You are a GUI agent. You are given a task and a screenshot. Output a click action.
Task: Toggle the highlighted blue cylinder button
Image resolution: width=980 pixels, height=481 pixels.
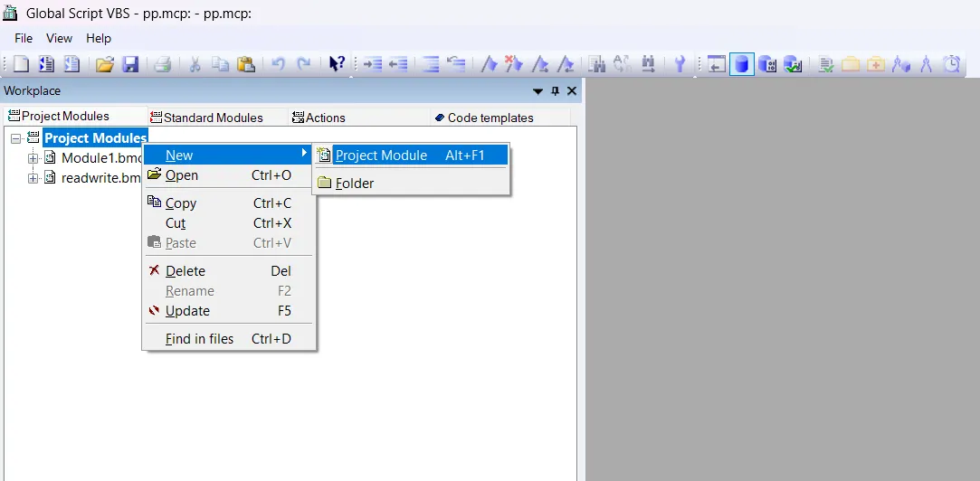coord(742,63)
